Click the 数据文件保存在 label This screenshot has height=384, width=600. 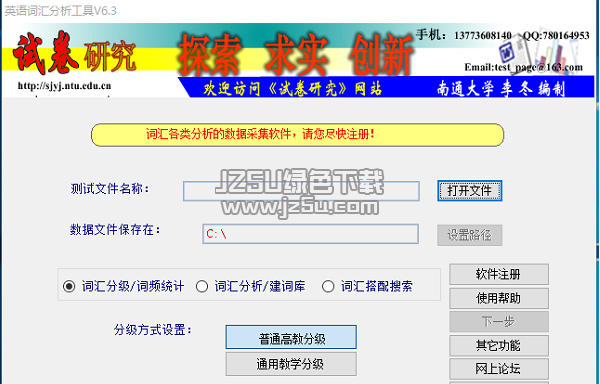tap(115, 229)
